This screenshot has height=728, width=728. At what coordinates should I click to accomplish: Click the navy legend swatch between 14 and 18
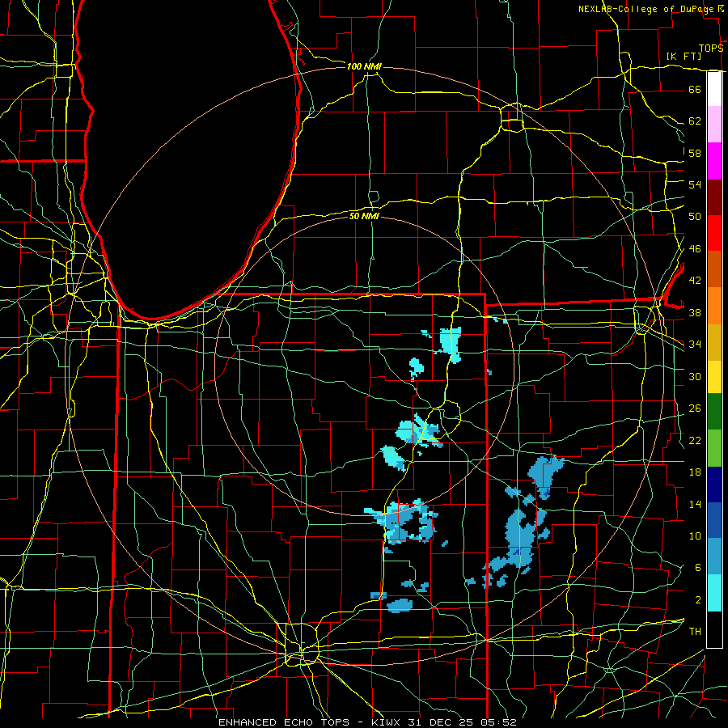pyautogui.click(x=714, y=485)
